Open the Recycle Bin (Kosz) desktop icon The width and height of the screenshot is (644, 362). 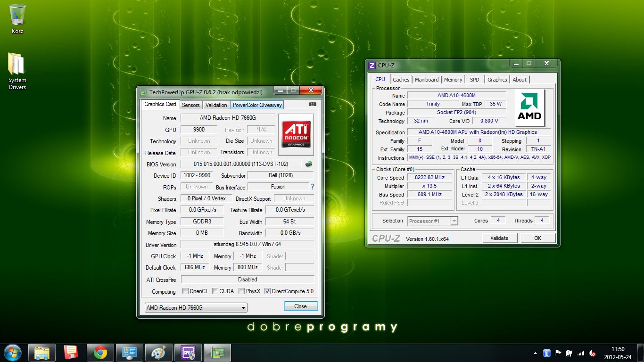point(17,16)
